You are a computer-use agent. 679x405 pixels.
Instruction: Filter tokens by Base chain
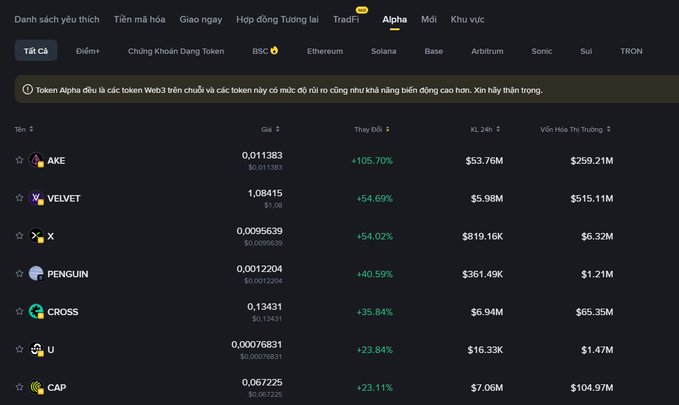point(433,51)
